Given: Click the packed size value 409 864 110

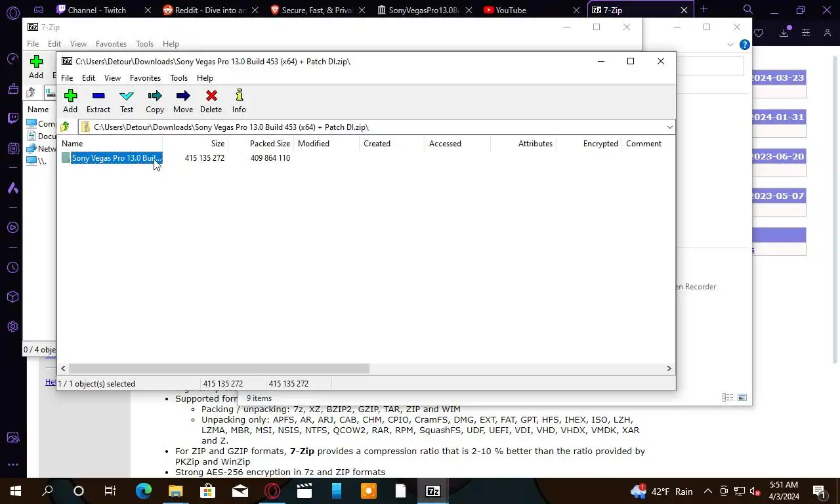Looking at the screenshot, I should (x=270, y=157).
